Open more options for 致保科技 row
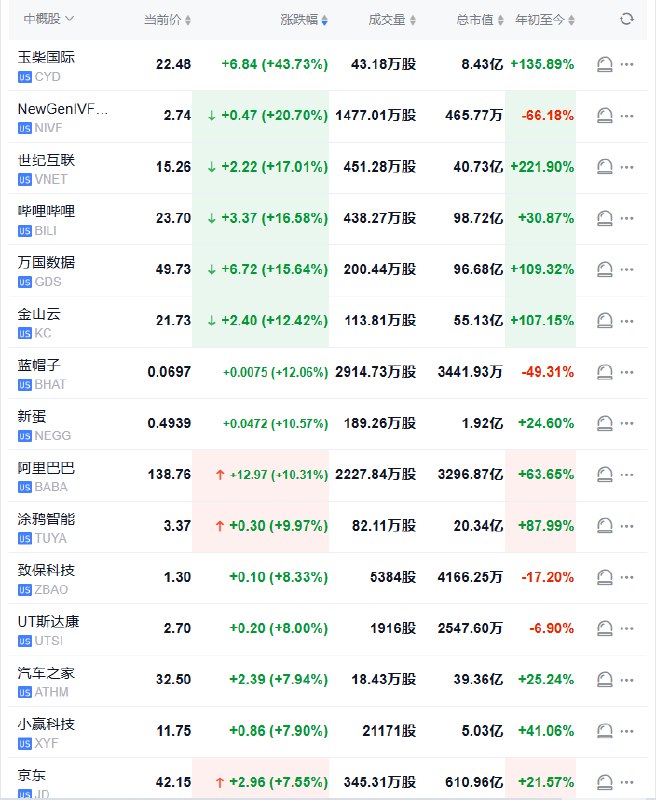 coord(627,577)
